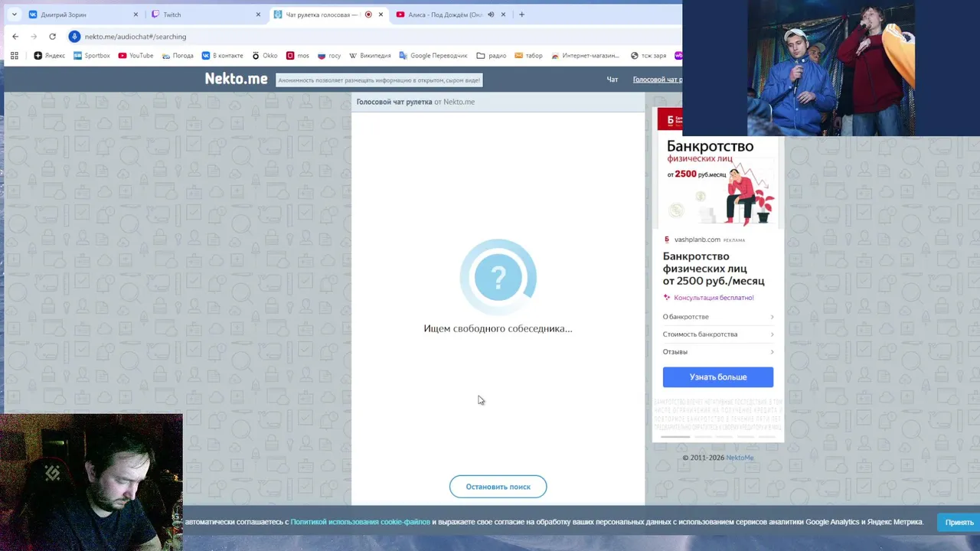Click the anonymity notice banner in header
980x551 pixels.
pyautogui.click(x=379, y=80)
